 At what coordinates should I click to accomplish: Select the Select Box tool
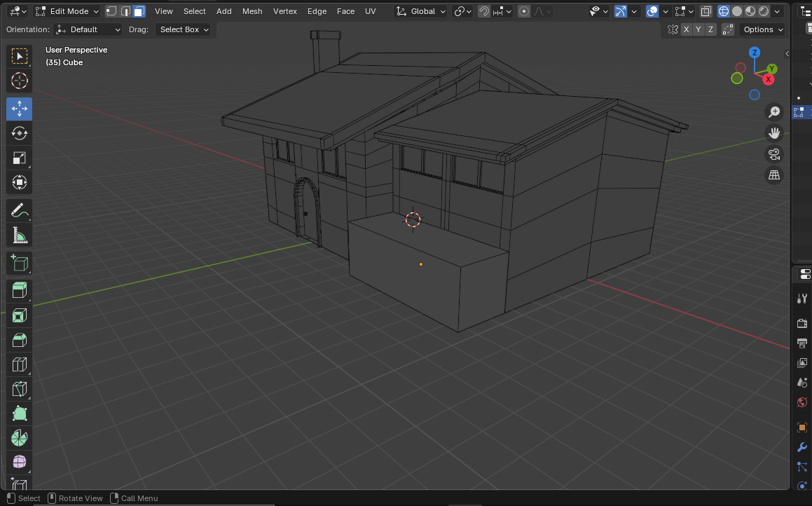pyautogui.click(x=19, y=56)
